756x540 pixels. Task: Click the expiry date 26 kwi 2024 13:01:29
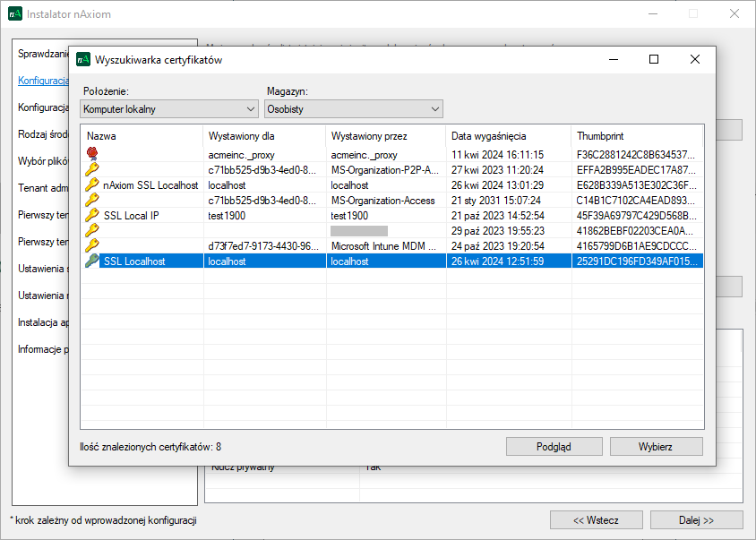(497, 185)
